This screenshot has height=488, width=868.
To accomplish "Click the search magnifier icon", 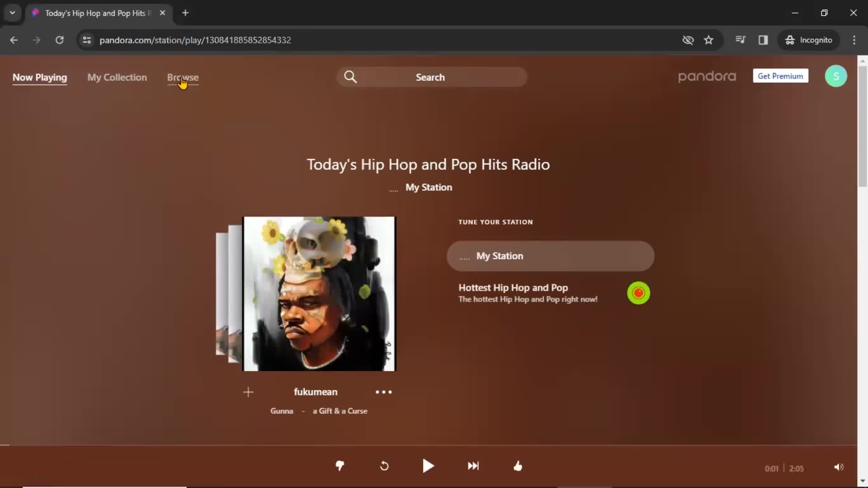I will tap(350, 77).
